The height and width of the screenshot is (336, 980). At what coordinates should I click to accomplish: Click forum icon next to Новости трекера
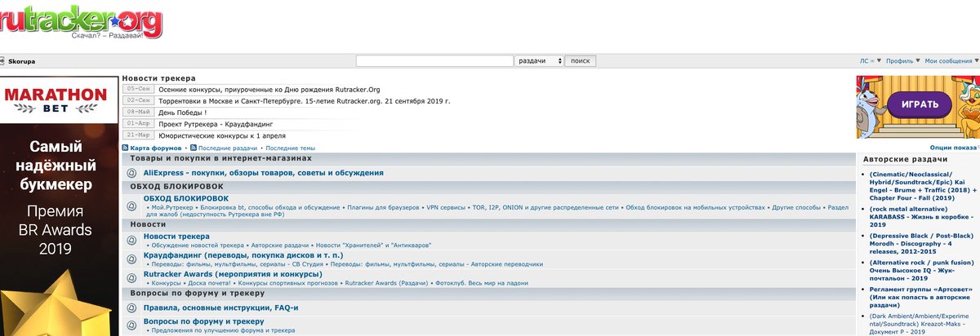point(132,241)
